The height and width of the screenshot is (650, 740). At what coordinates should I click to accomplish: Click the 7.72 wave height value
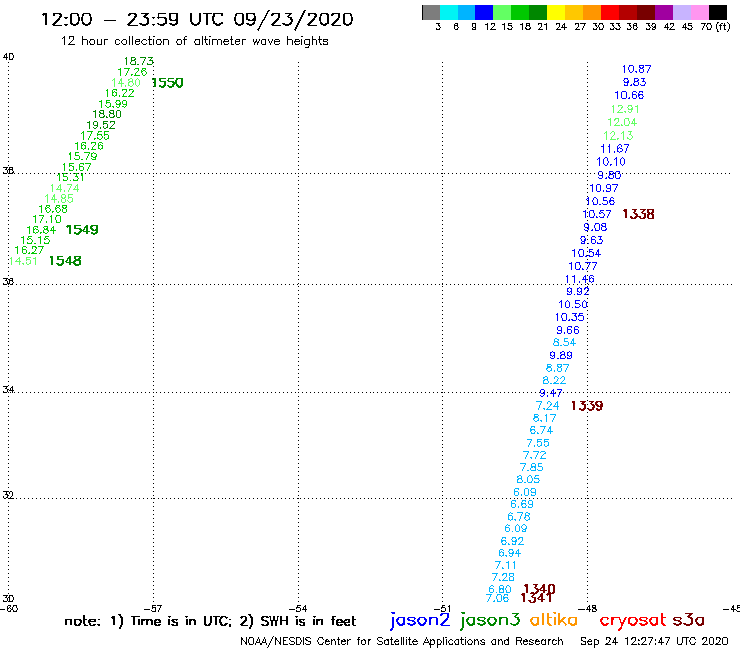coord(535,456)
